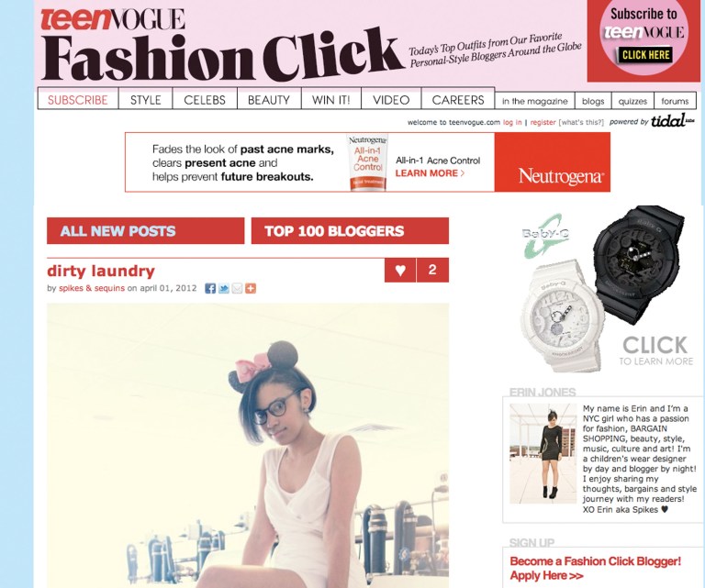705x588 pixels.
Task: Click the Teen Vogue logo
Action: click(113, 19)
